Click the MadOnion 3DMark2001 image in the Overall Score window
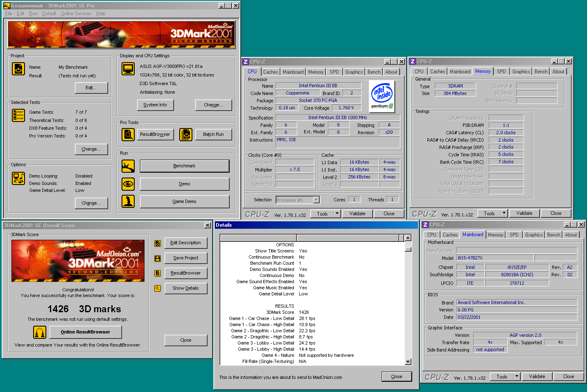The width and height of the screenshot is (587, 392). [78, 261]
